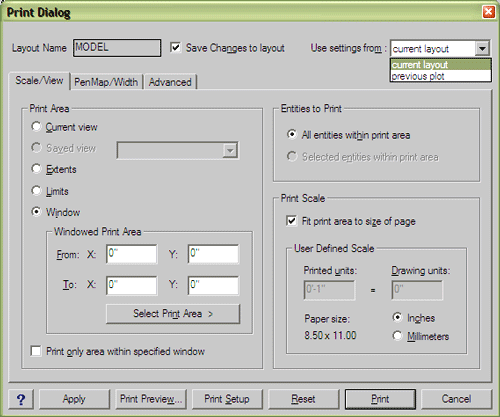Viewport: 500px width, 417px height.
Task: Open Print Preview
Action: [151, 399]
